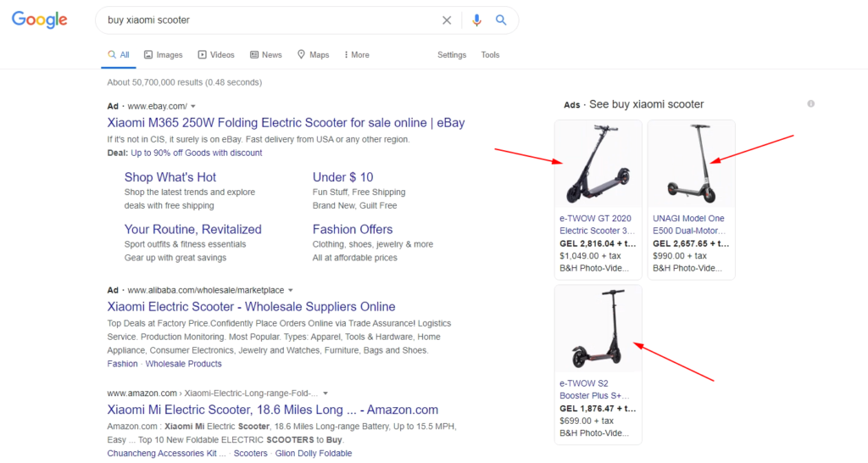
Task: Clear the search box with X icon
Action: (x=447, y=20)
